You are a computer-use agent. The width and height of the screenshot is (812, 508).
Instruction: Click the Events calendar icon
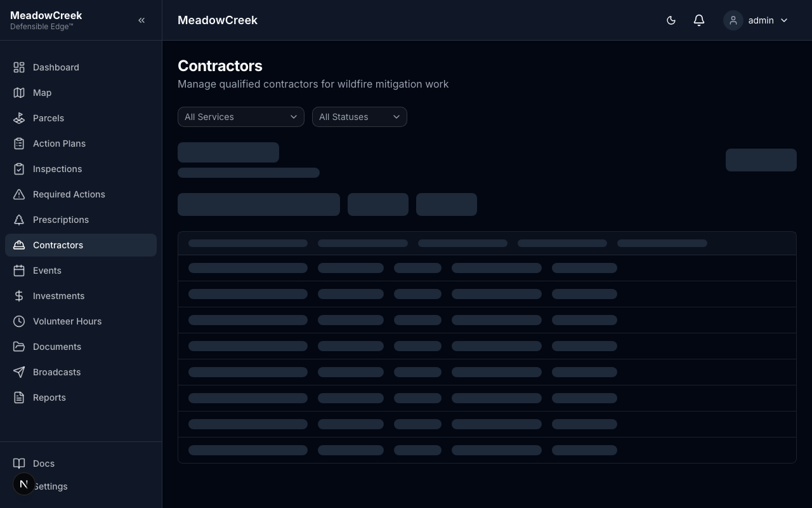click(x=19, y=271)
